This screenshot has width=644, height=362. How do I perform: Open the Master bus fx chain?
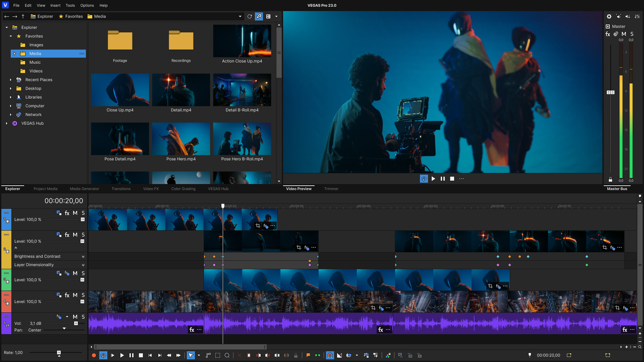tap(608, 34)
